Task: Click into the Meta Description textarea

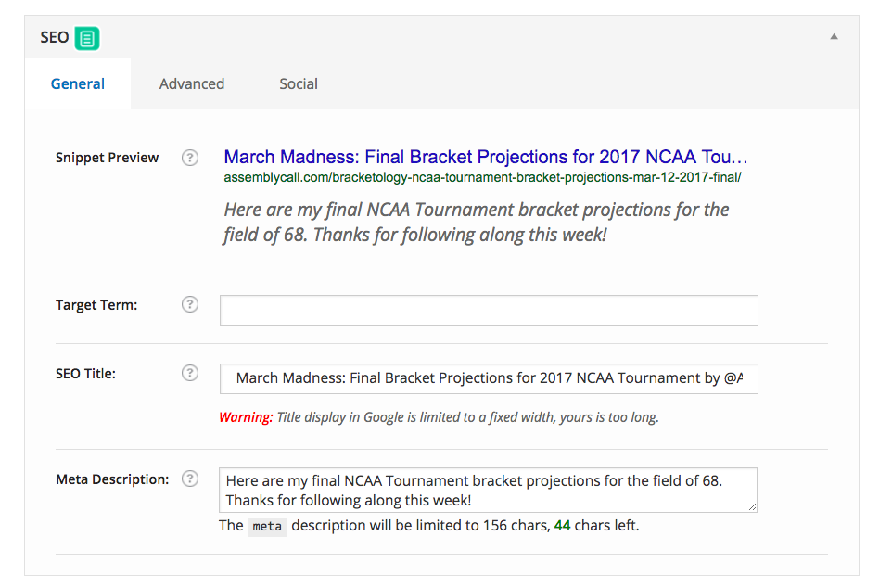Action: pos(489,490)
